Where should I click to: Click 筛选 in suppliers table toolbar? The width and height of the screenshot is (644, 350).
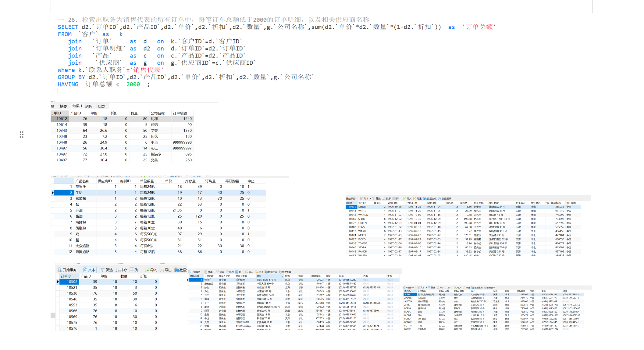click(x=220, y=272)
